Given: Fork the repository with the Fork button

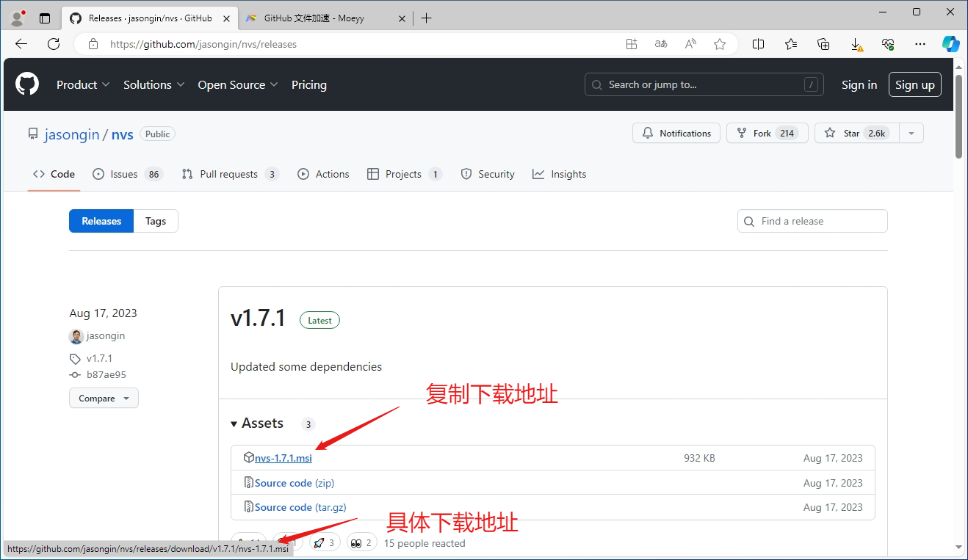Looking at the screenshot, I should coord(767,133).
